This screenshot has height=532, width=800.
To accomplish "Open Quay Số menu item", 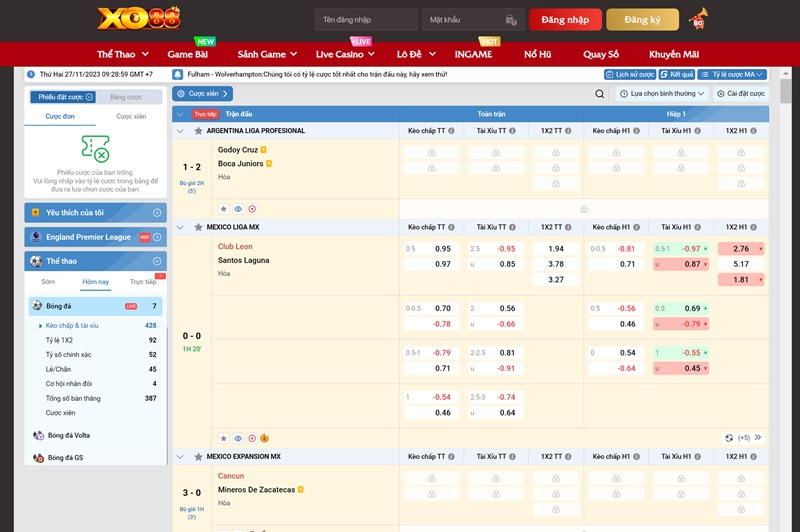I will tap(601, 54).
